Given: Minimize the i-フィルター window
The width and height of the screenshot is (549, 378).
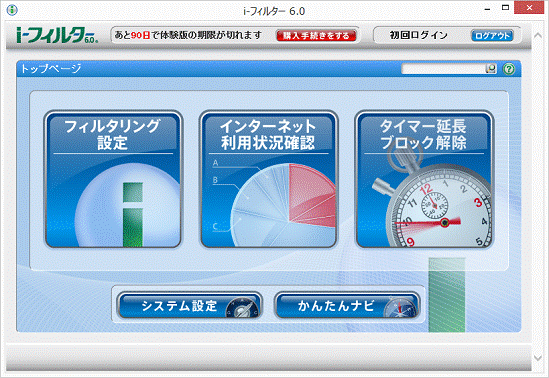Looking at the screenshot, I should pos(487,9).
